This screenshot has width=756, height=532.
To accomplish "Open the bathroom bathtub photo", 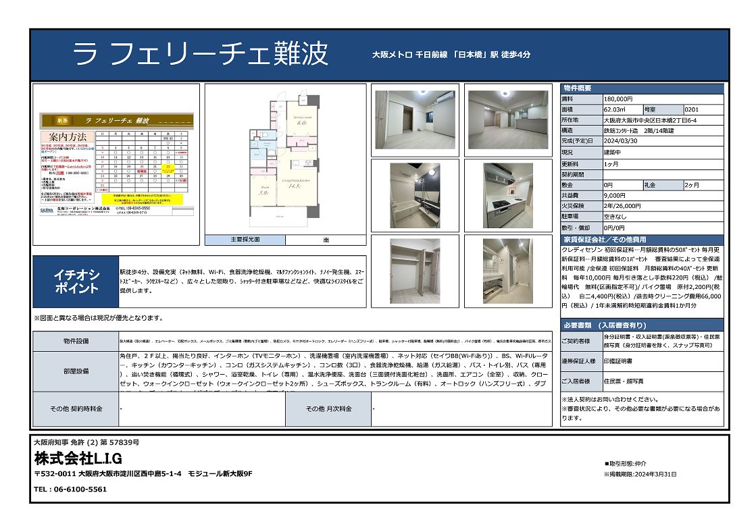I will [415, 196].
